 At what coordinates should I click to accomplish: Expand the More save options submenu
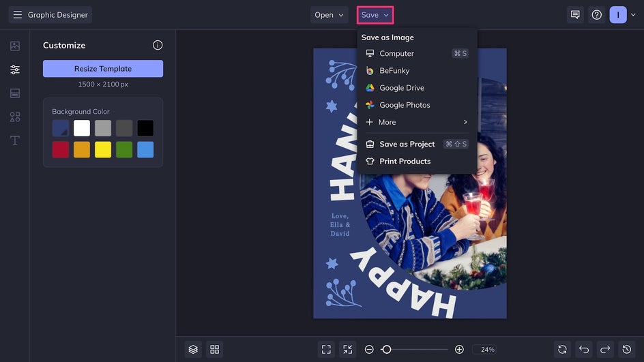point(417,122)
